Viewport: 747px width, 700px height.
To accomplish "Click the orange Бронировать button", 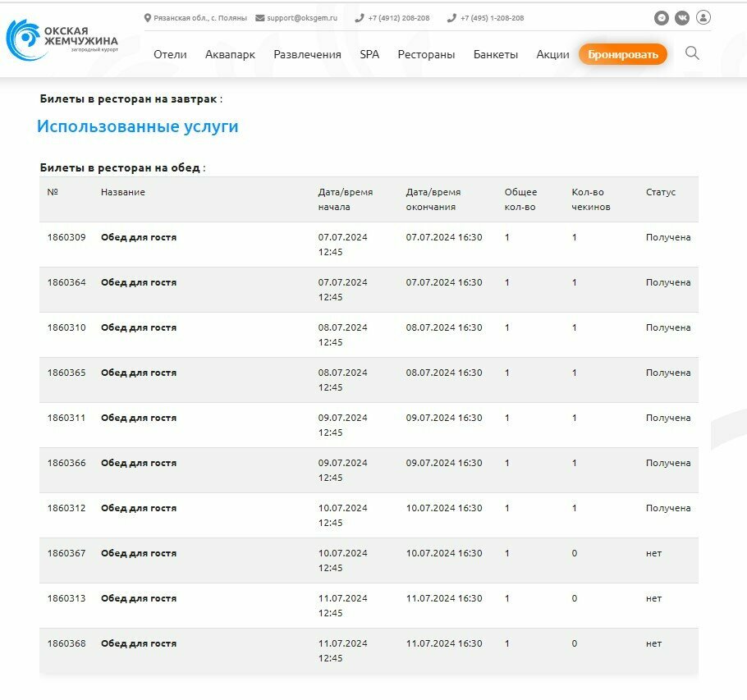I will (623, 54).
